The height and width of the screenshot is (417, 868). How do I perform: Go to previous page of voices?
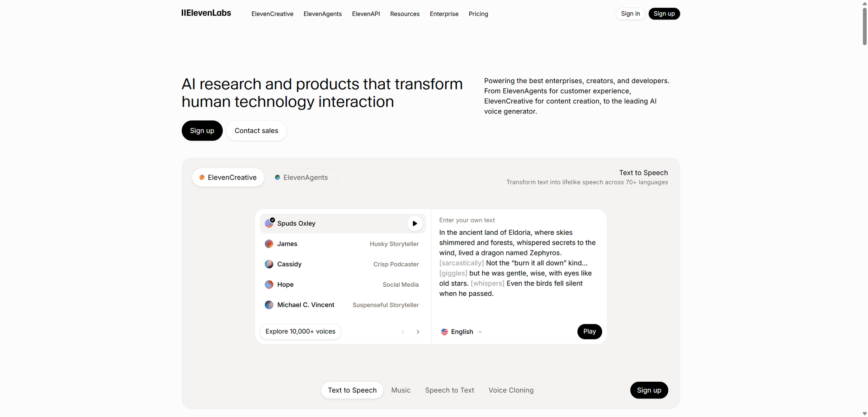pyautogui.click(x=403, y=332)
